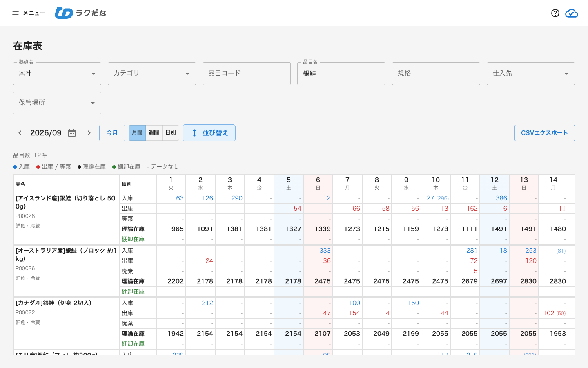The image size is (588, 368).
Task: Open the 保管場所 dropdown
Action: 57,103
